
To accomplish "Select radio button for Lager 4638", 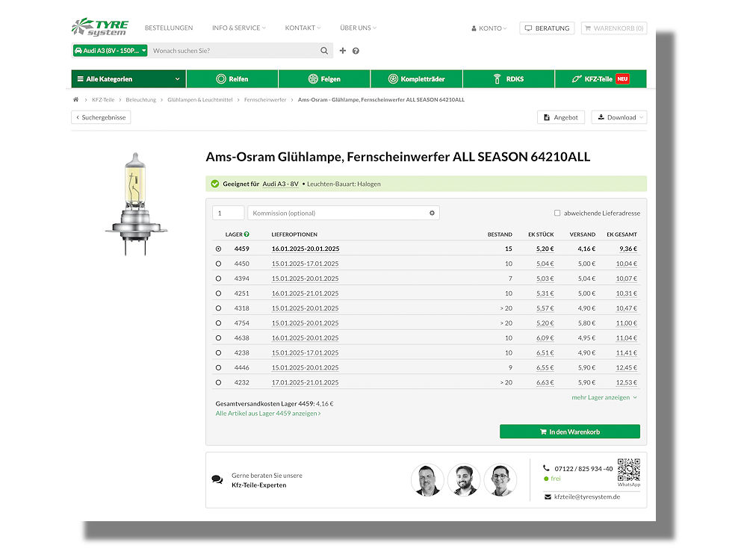I will click(x=218, y=338).
